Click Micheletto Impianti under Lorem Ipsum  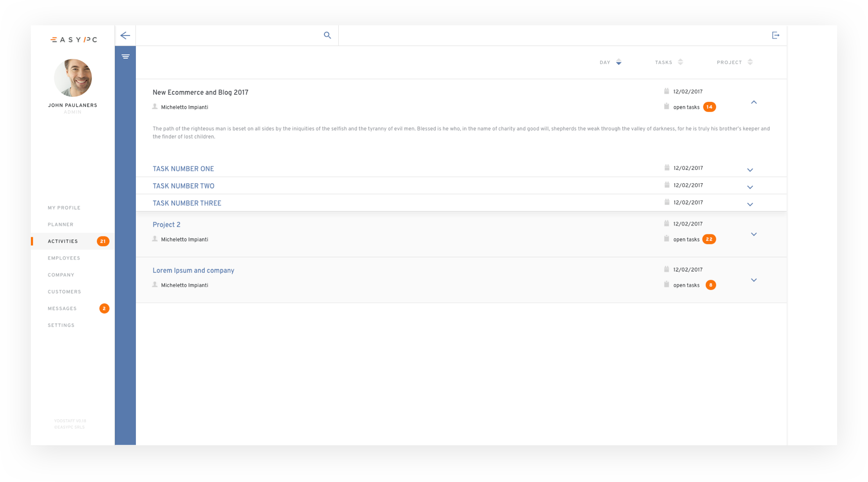pos(184,286)
